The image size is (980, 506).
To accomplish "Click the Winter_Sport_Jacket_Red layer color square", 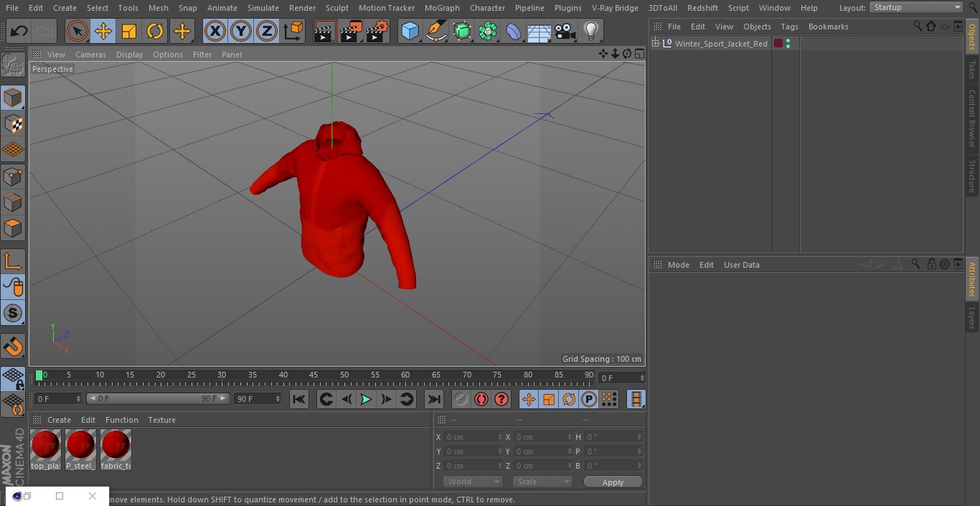I will click(x=778, y=44).
